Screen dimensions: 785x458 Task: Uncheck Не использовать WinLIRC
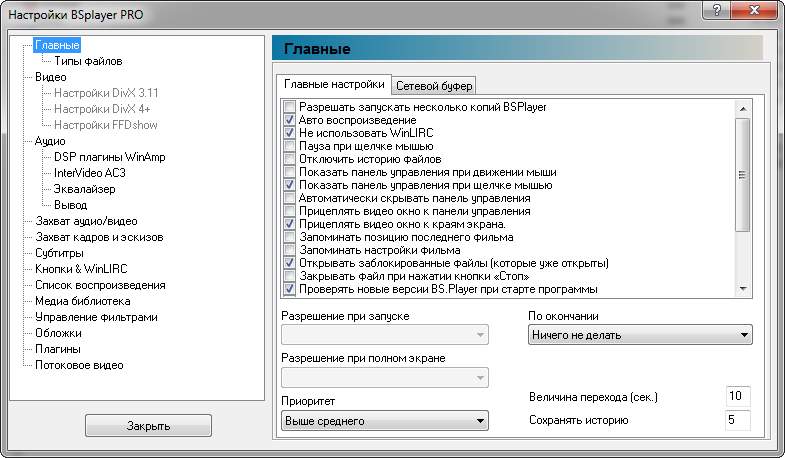tap(289, 133)
